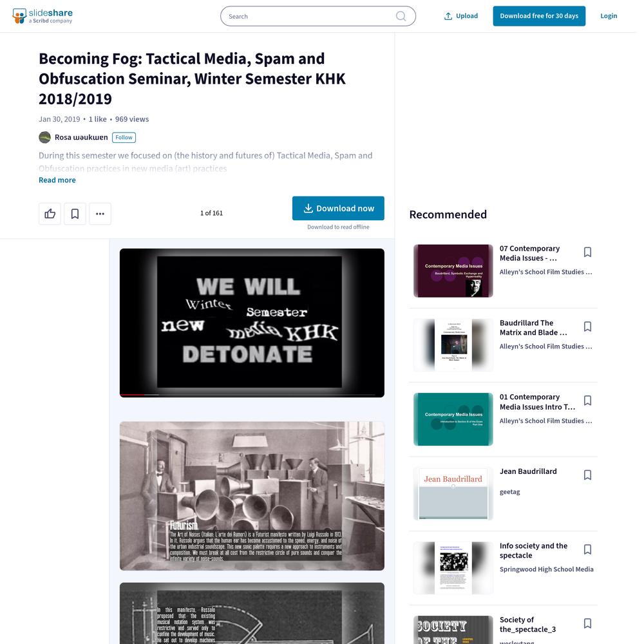Follow Rosa with the Follow button
644x644 pixels.
pyautogui.click(x=124, y=137)
